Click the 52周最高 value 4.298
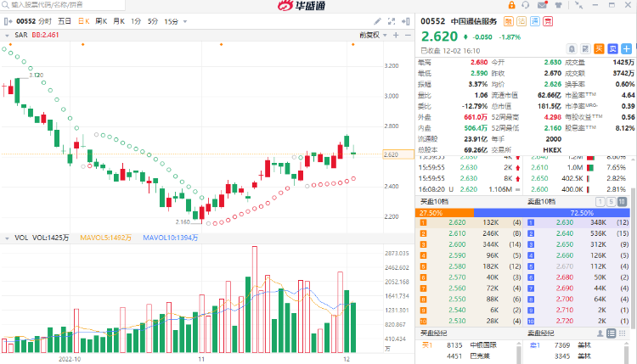The width and height of the screenshot is (637, 364). pos(553,117)
